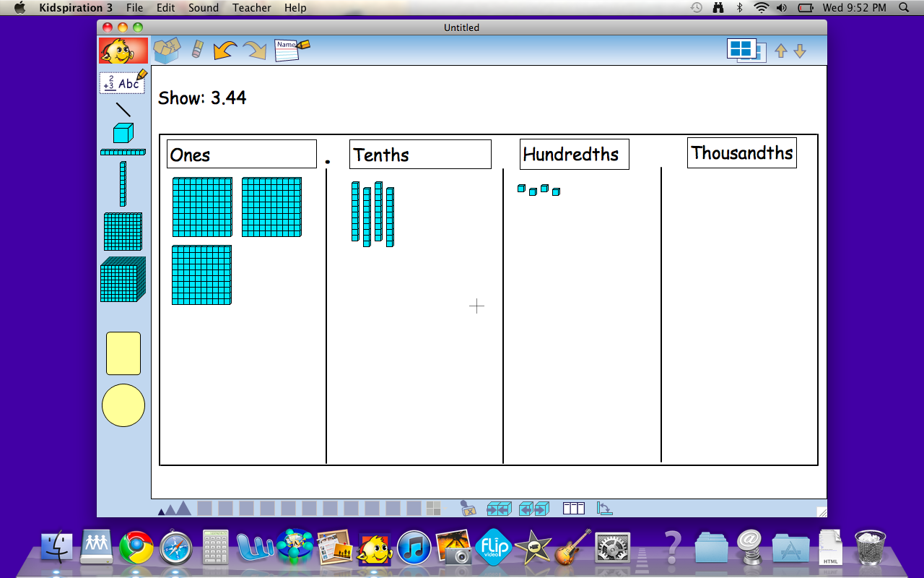The width and height of the screenshot is (924, 578).
Task: Click the break apart blocks icon
Action: (x=534, y=509)
